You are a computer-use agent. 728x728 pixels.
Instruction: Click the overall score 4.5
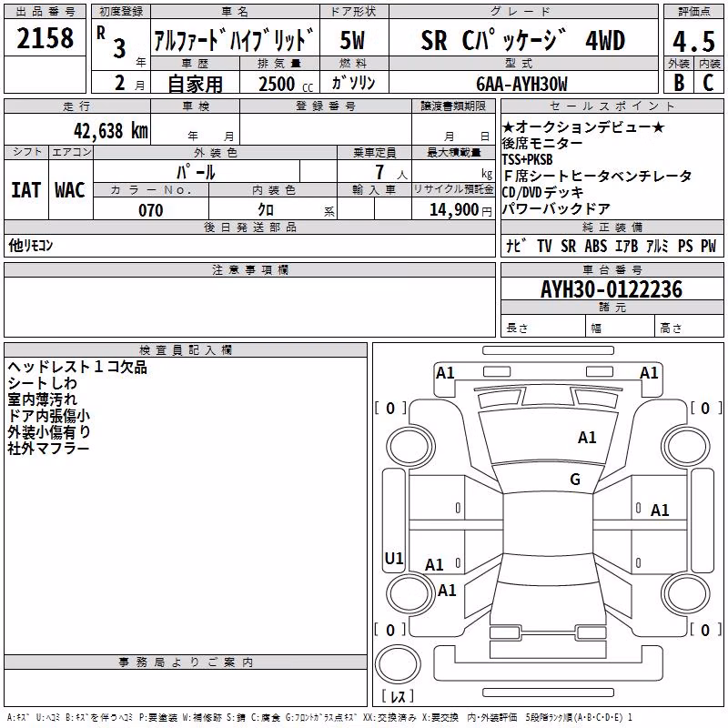pyautogui.click(x=693, y=41)
